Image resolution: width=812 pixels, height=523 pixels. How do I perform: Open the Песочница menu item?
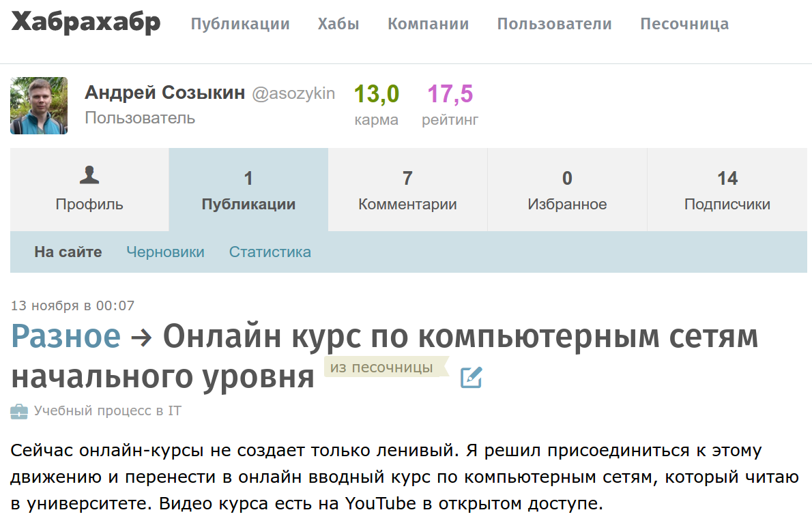pos(684,23)
